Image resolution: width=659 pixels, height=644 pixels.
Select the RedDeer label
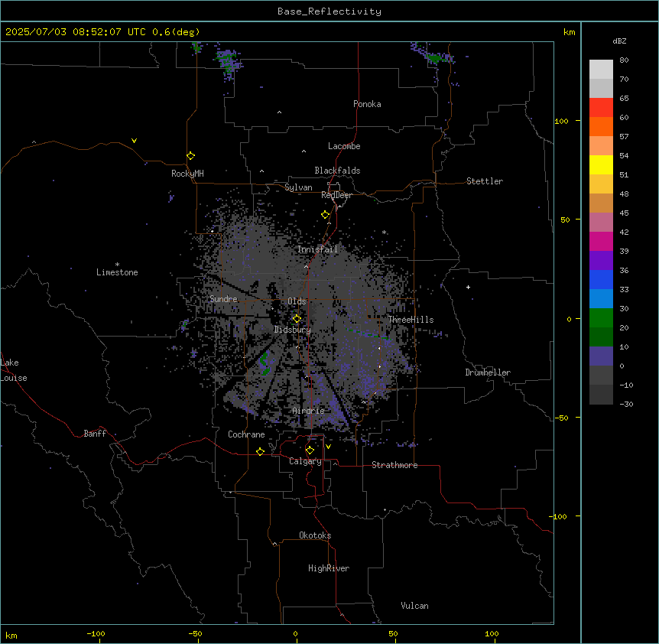pos(336,195)
